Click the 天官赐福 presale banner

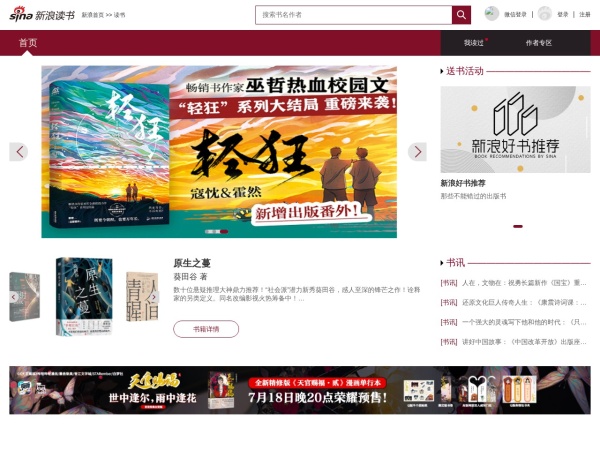(300, 390)
